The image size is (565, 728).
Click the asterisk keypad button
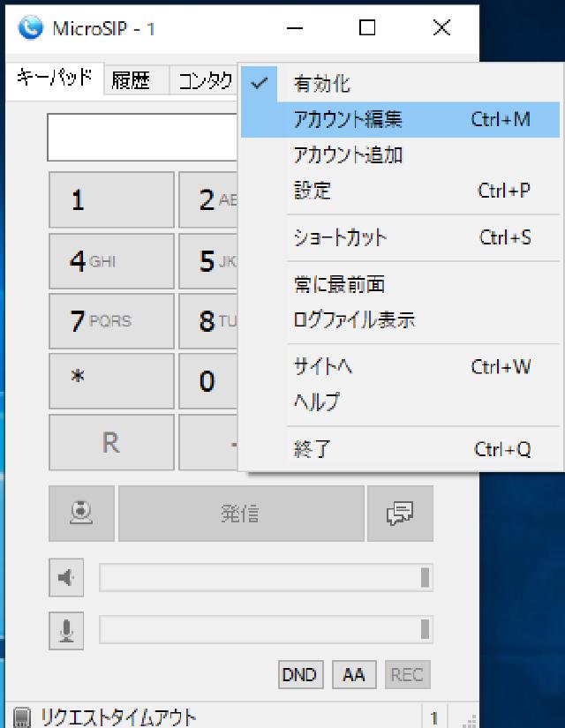click(111, 381)
